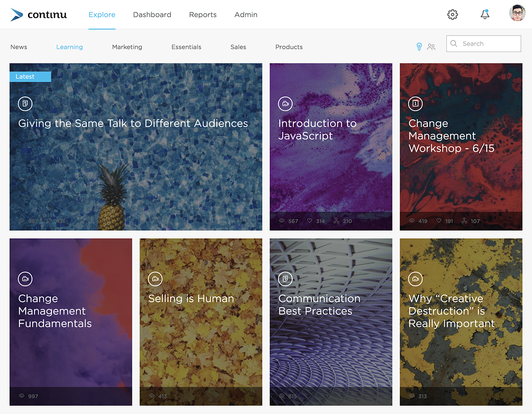Viewport: 532px width, 414px height.
Task: Click the 413 views count
Action: coord(163,396)
